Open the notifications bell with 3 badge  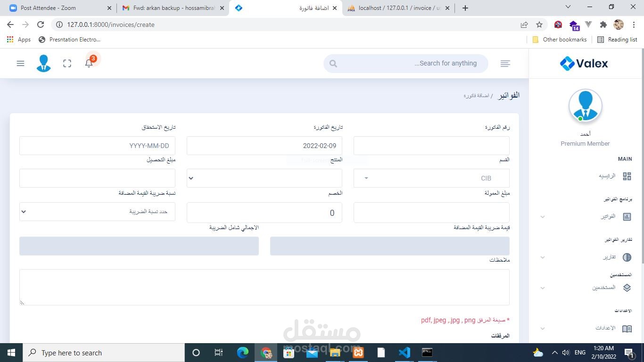pyautogui.click(x=89, y=63)
